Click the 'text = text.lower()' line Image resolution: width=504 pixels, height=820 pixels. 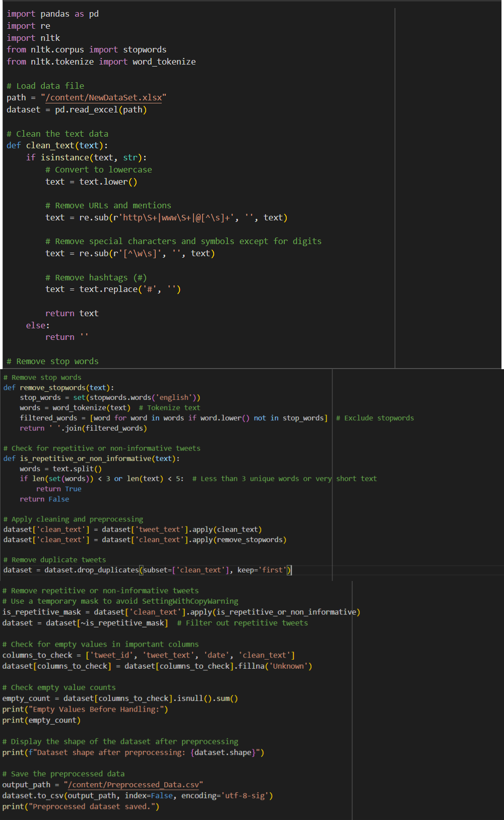pyautogui.click(x=91, y=182)
